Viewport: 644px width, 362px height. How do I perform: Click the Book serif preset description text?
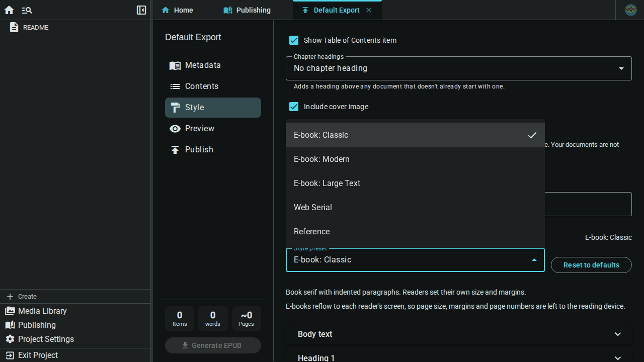click(x=406, y=292)
